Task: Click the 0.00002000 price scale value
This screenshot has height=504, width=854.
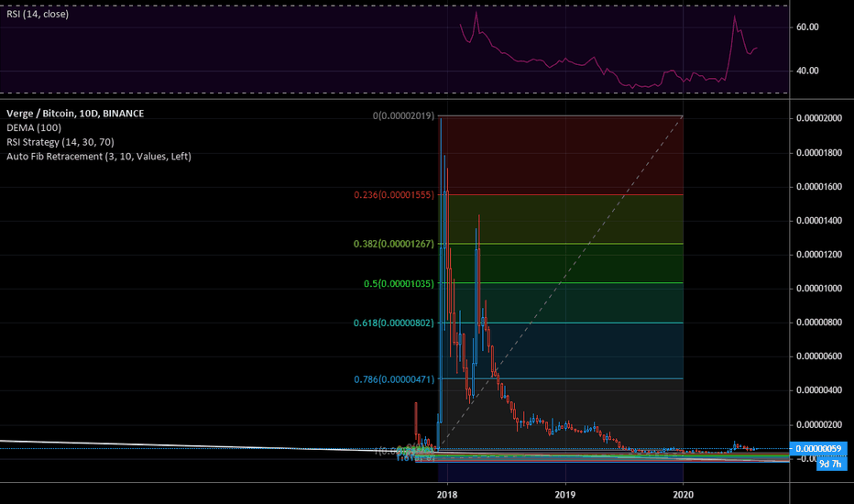Action: [x=818, y=117]
